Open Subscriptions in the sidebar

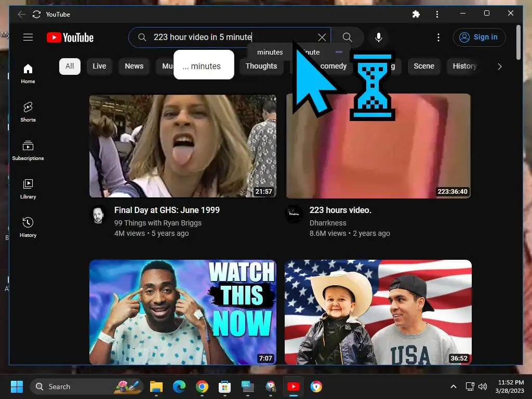tap(28, 150)
